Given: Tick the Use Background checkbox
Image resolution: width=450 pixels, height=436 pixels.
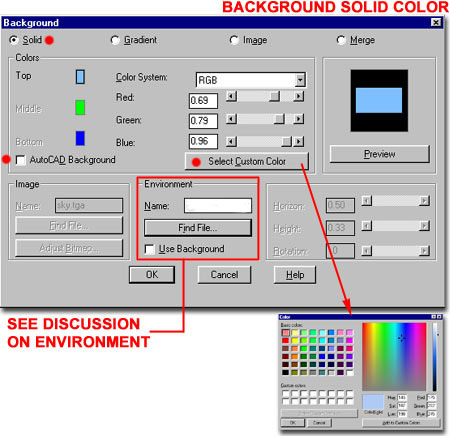Looking at the screenshot, I should pyautogui.click(x=150, y=249).
